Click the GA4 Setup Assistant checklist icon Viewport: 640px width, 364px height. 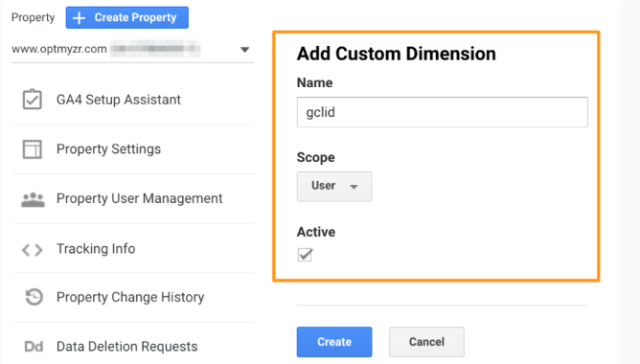(33, 100)
